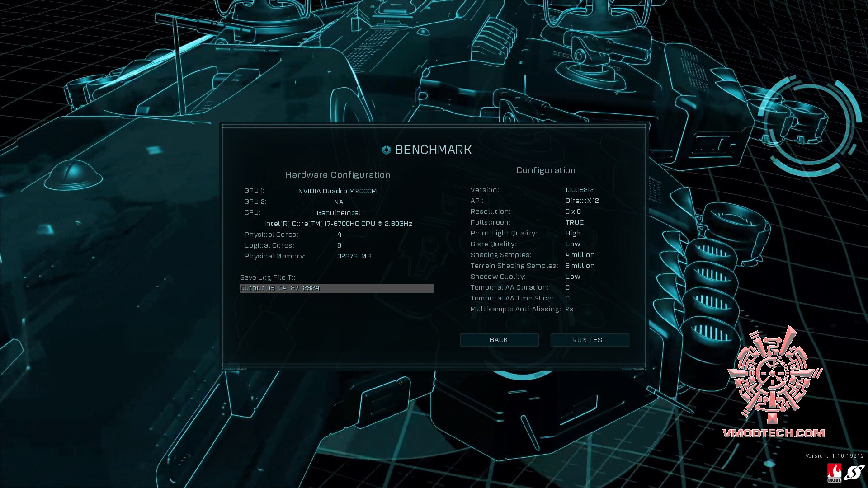This screenshot has width=868, height=488.
Task: Click the Point Light Quality High value
Action: tap(572, 233)
